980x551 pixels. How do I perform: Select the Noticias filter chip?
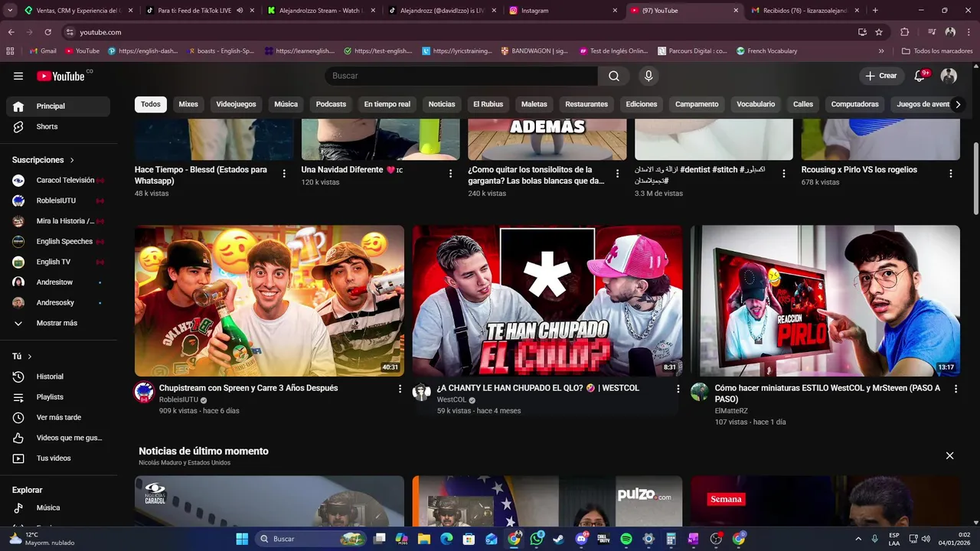[442, 104]
